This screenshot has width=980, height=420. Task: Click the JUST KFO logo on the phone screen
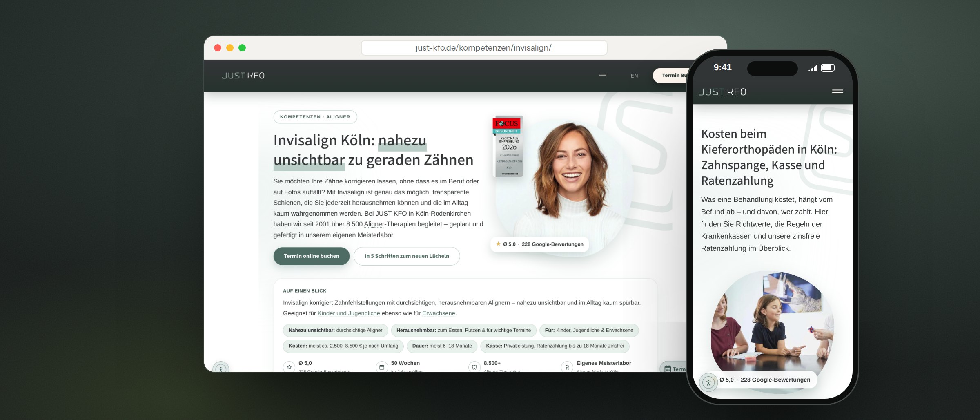tap(722, 92)
